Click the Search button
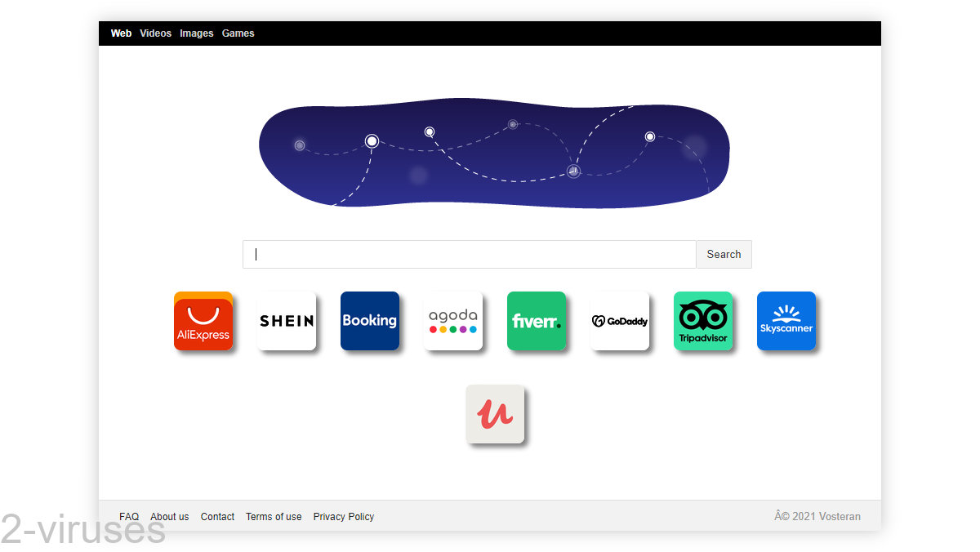Screen dimensions: 980x552 724,254
